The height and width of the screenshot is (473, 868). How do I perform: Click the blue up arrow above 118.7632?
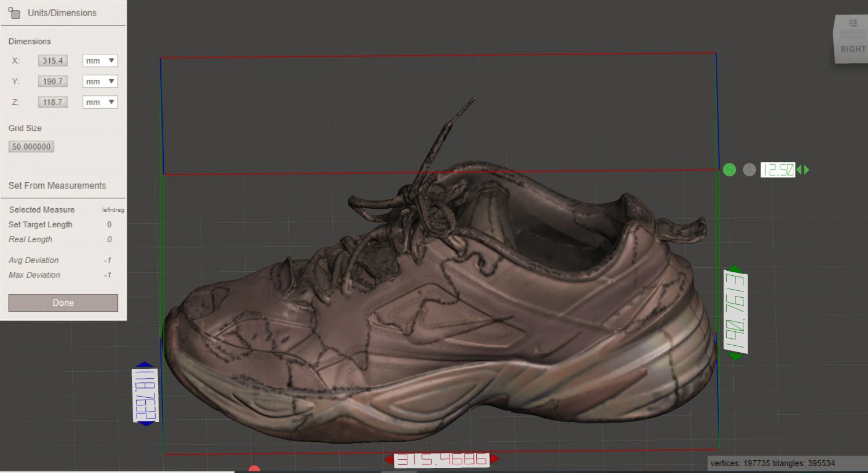click(x=145, y=365)
